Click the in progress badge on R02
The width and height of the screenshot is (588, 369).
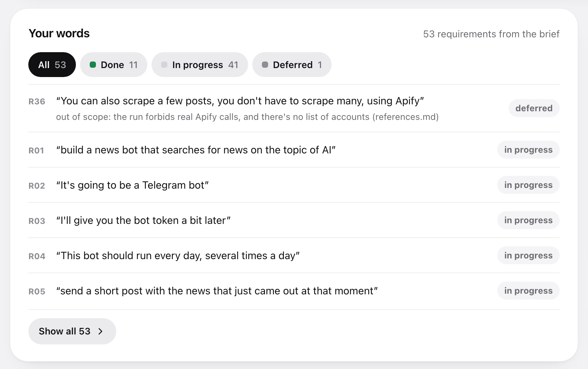pyautogui.click(x=528, y=185)
